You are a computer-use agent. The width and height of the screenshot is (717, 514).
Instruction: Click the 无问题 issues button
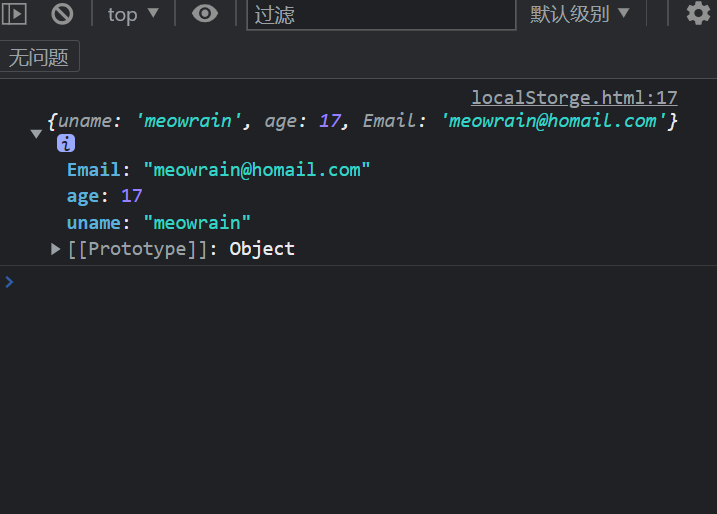pyautogui.click(x=40, y=57)
